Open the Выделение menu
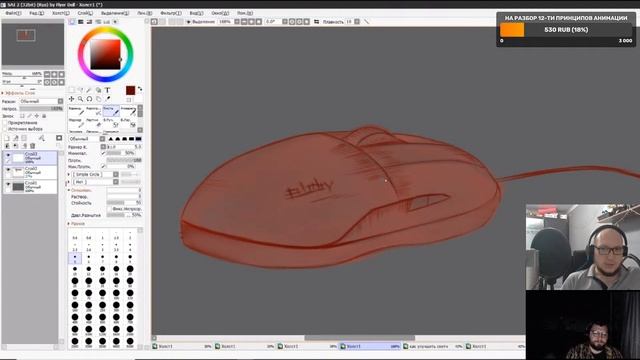This screenshot has height=360, width=640. (115, 13)
